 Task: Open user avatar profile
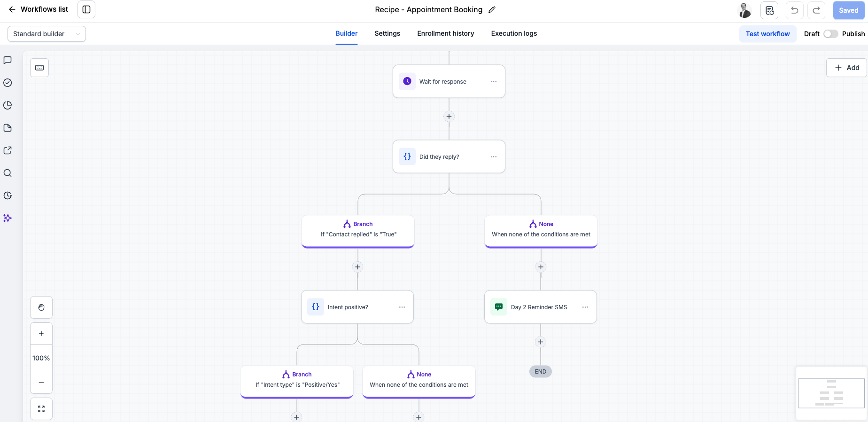[744, 10]
